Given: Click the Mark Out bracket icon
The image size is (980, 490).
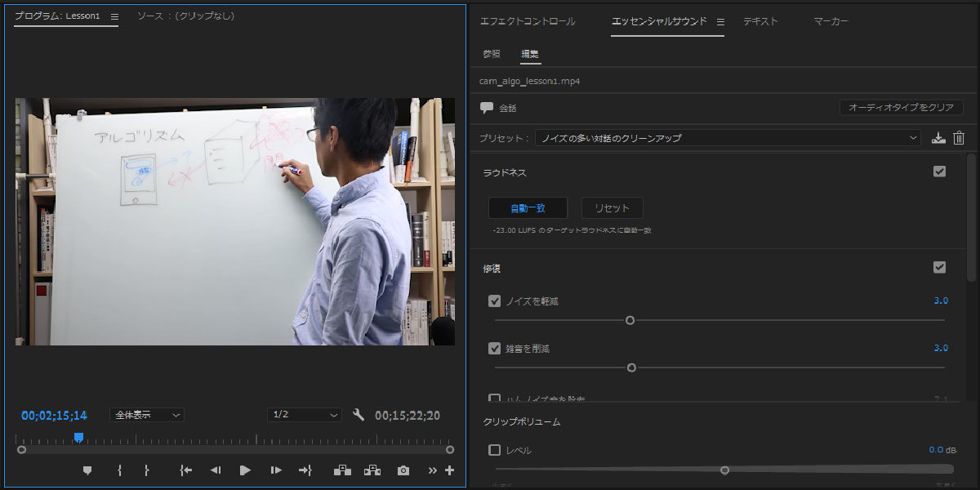Looking at the screenshot, I should [x=147, y=470].
